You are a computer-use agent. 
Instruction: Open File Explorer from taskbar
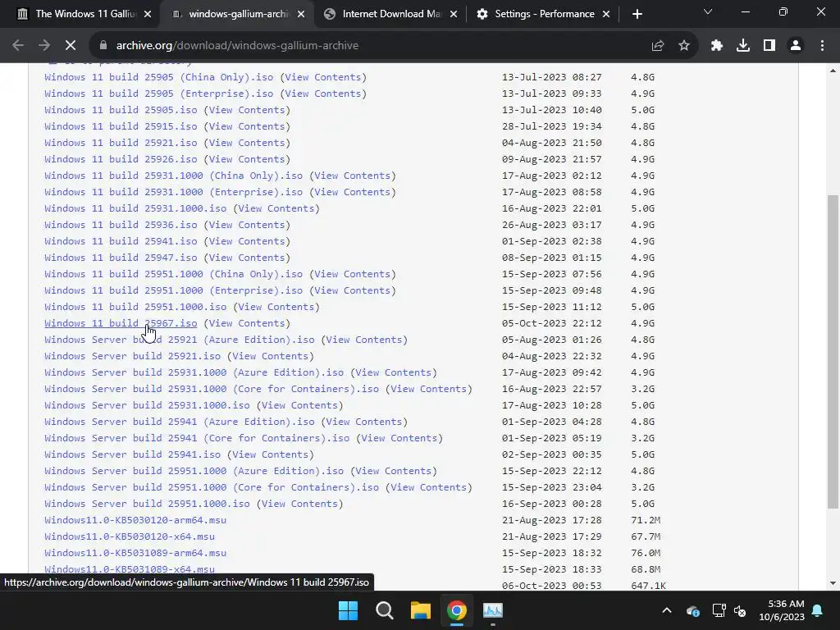click(x=421, y=610)
